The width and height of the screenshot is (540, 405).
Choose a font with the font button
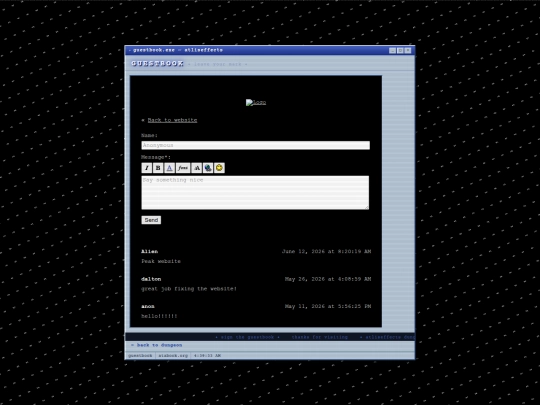183,168
